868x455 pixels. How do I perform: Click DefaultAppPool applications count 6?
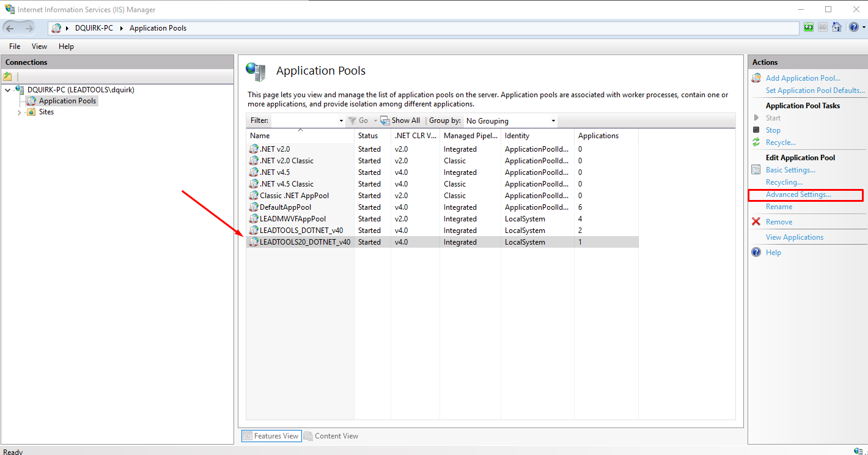(x=580, y=207)
